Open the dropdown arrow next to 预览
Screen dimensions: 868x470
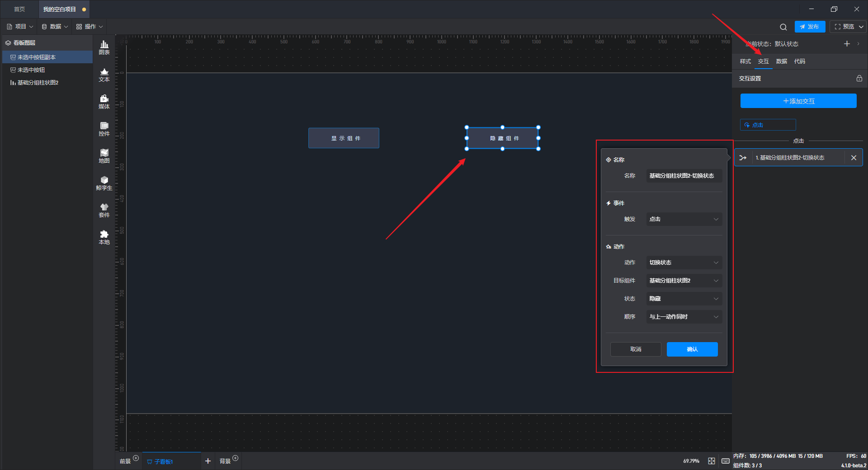(x=861, y=27)
